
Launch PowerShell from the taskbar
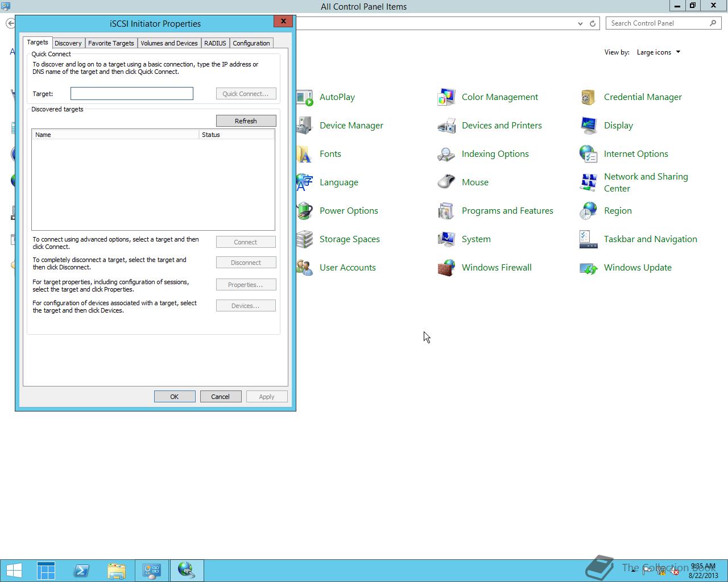click(81, 571)
